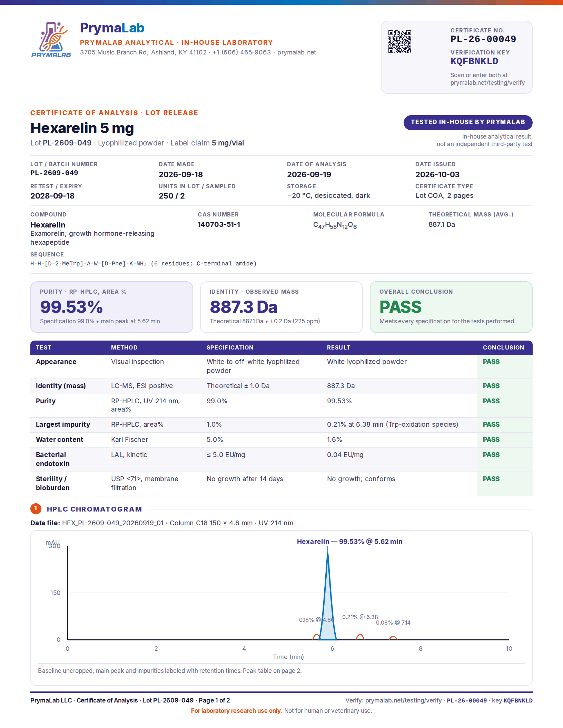Click the footer verify link prymalab.net/testing/verify
The height and width of the screenshot is (728, 563).
click(403, 700)
